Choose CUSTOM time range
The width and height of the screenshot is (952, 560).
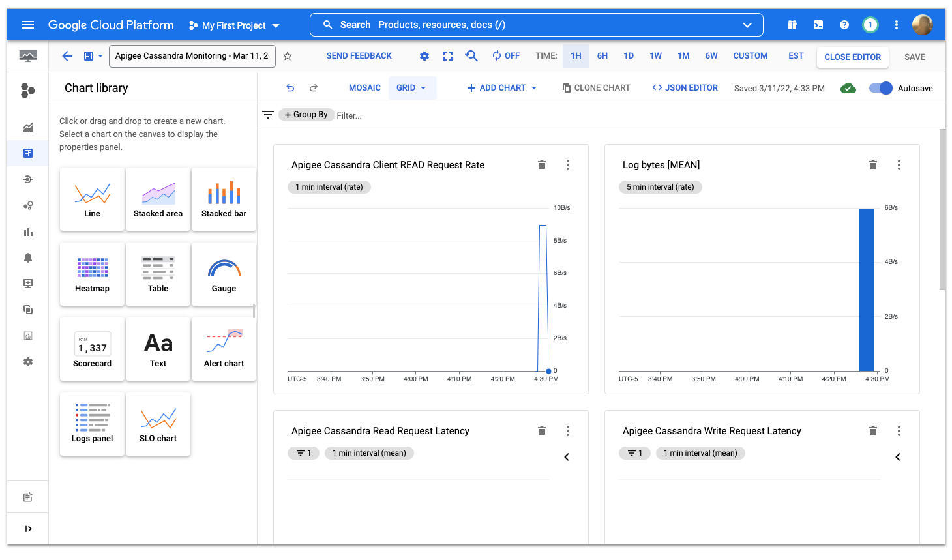point(750,56)
